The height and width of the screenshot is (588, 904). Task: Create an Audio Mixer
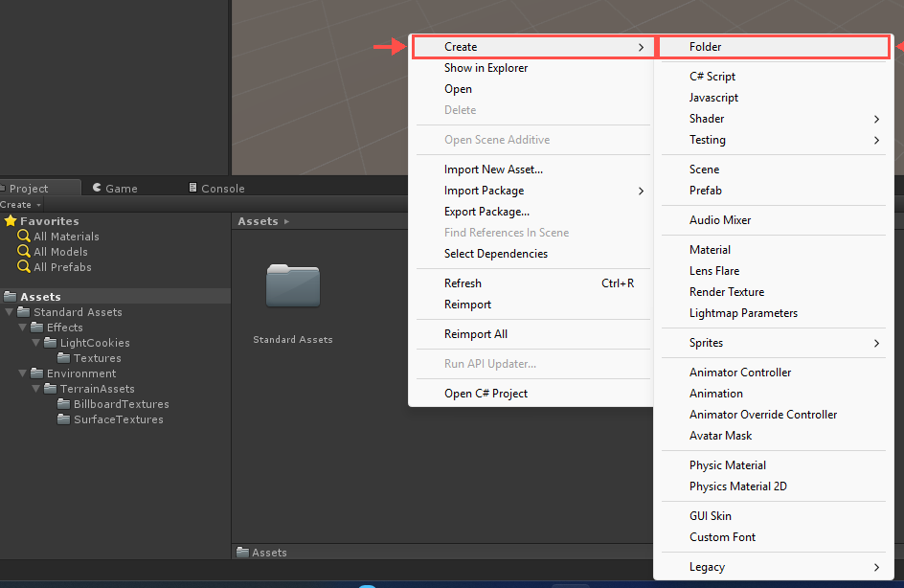click(x=773, y=220)
